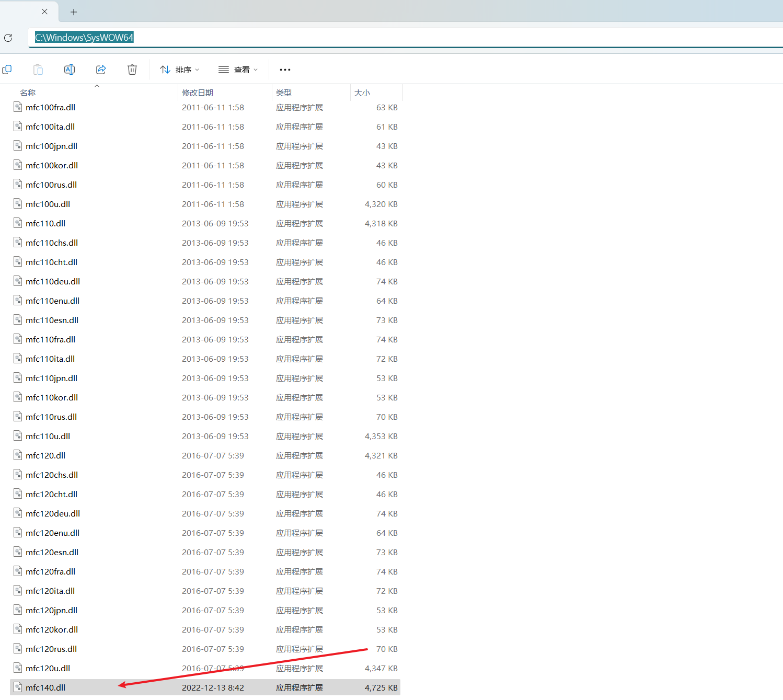Select file mfc120deu.dll
Image resolution: width=783 pixels, height=700 pixels.
coord(53,513)
